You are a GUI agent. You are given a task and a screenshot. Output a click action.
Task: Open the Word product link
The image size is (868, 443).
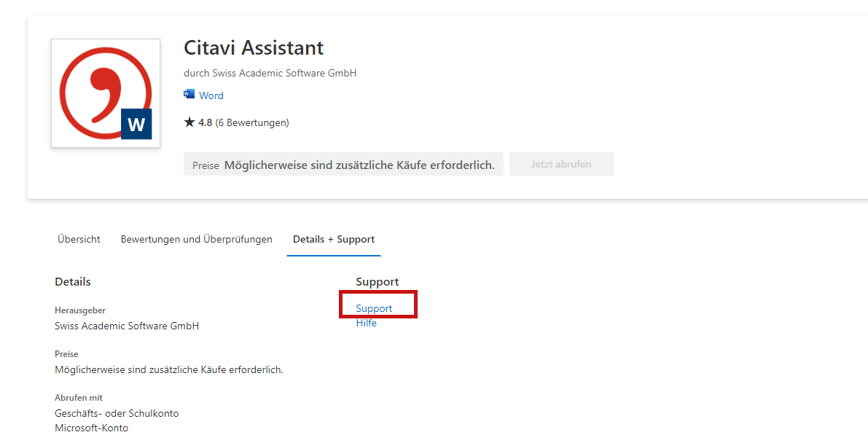[211, 95]
